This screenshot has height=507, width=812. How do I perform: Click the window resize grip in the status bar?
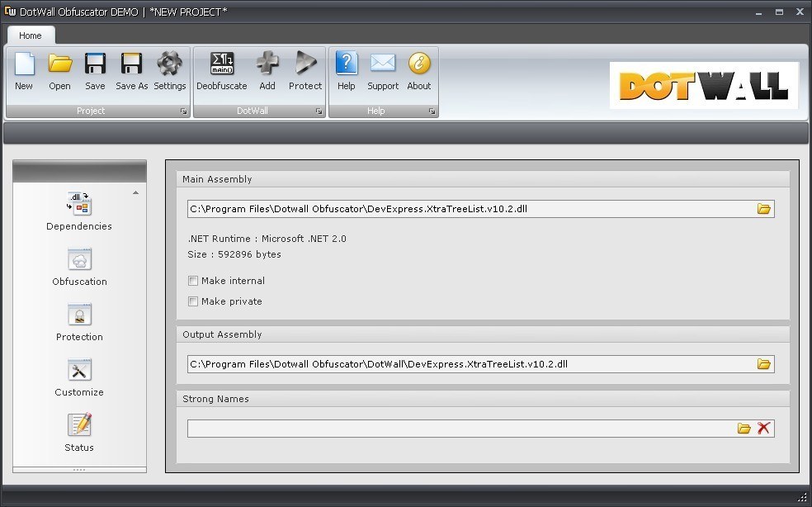(802, 497)
